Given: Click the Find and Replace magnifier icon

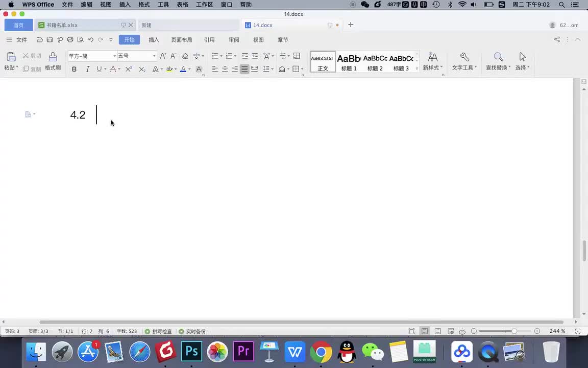Looking at the screenshot, I should [498, 57].
